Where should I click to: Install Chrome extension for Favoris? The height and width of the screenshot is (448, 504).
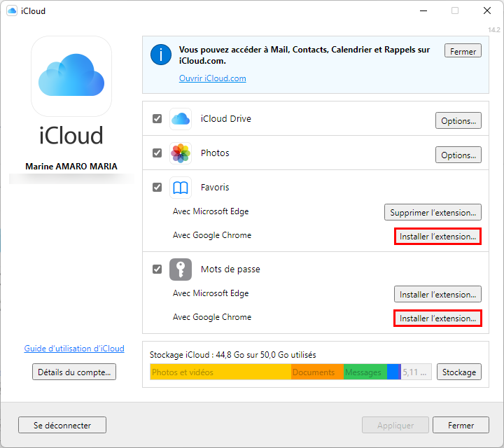pyautogui.click(x=437, y=236)
